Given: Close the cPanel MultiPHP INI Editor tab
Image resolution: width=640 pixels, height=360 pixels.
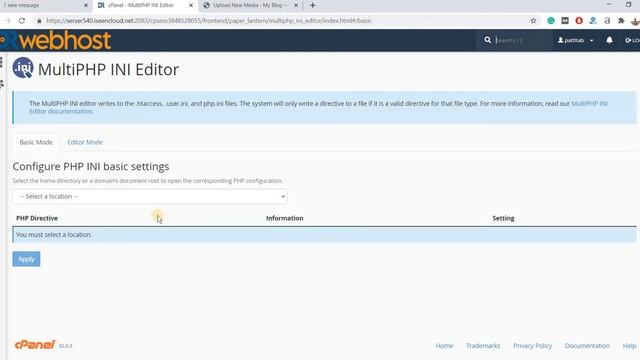Looking at the screenshot, I should [191, 5].
